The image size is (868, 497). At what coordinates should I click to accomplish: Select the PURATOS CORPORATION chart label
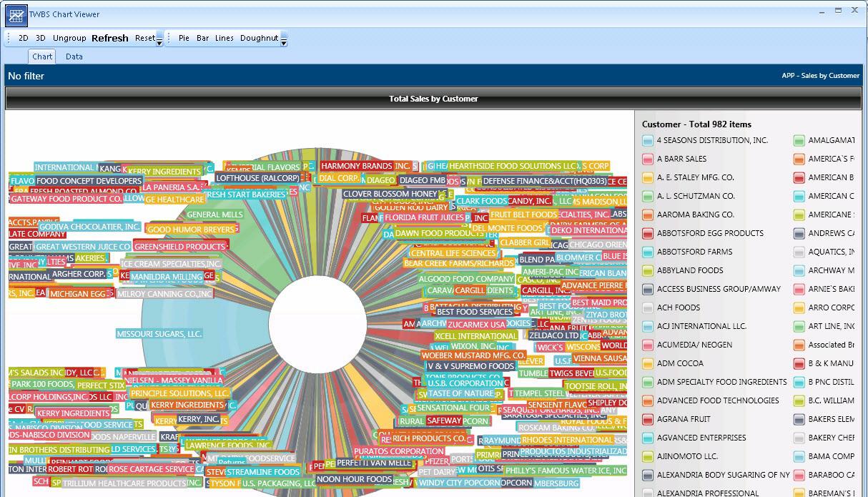tap(398, 452)
